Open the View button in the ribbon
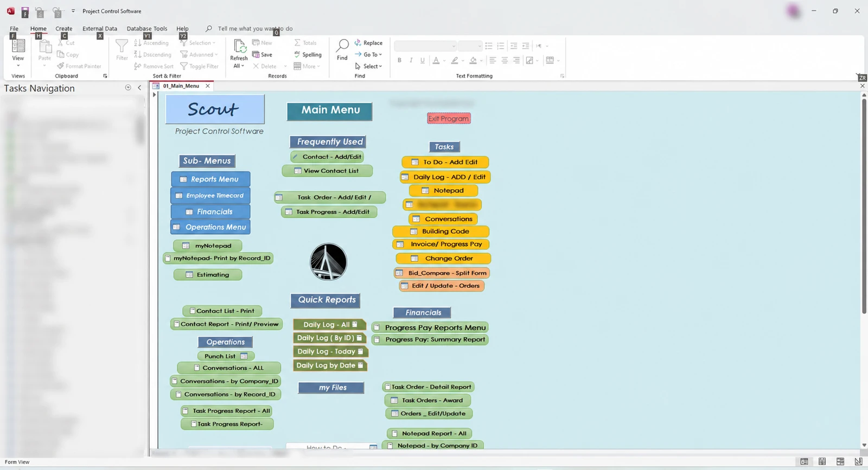Image resolution: width=868 pixels, height=470 pixels. coord(18,53)
